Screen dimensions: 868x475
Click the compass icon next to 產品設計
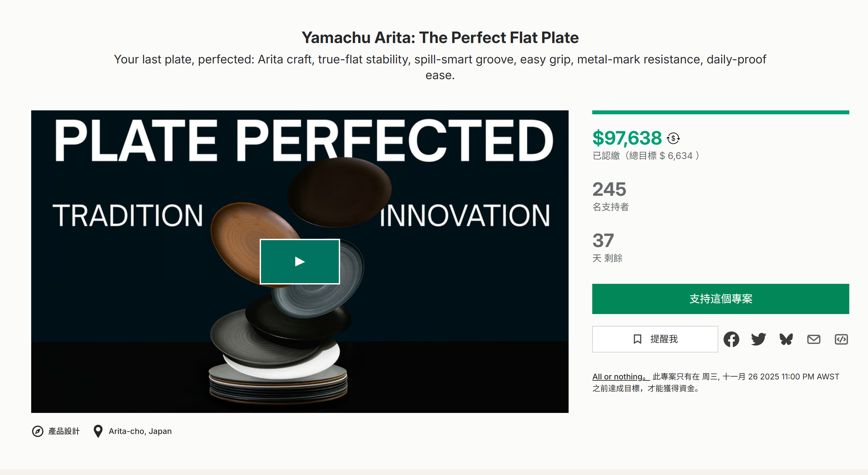pyautogui.click(x=37, y=431)
